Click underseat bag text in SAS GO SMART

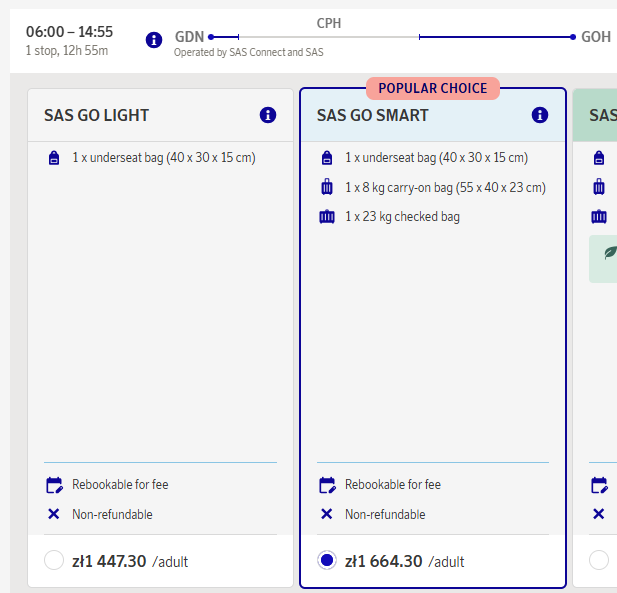point(436,158)
